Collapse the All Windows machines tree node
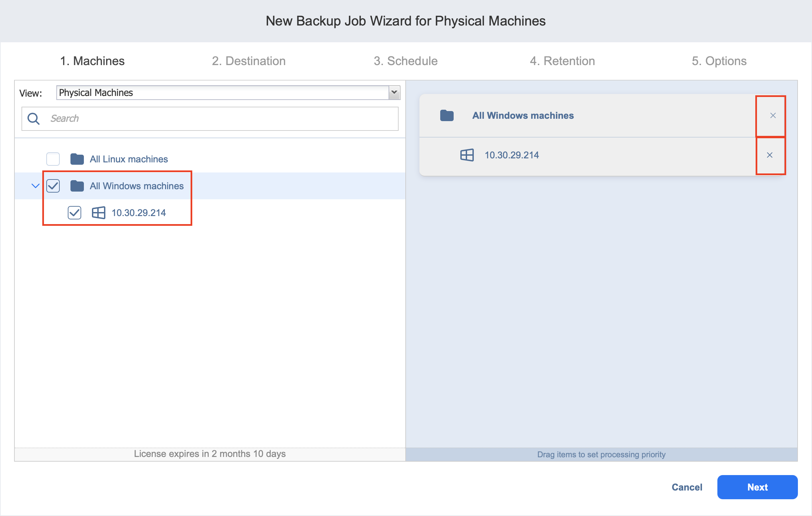812x516 pixels. tap(36, 186)
